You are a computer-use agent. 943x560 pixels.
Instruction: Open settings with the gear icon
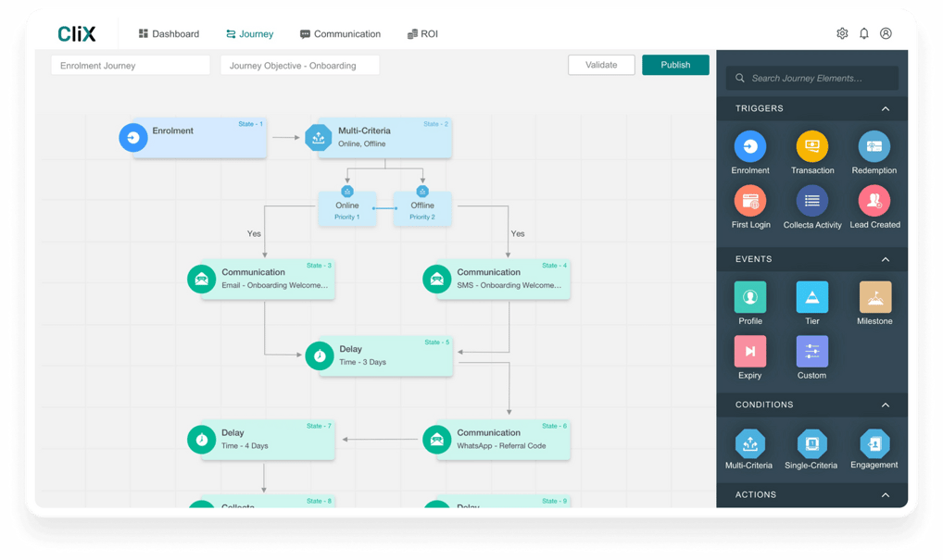point(842,33)
